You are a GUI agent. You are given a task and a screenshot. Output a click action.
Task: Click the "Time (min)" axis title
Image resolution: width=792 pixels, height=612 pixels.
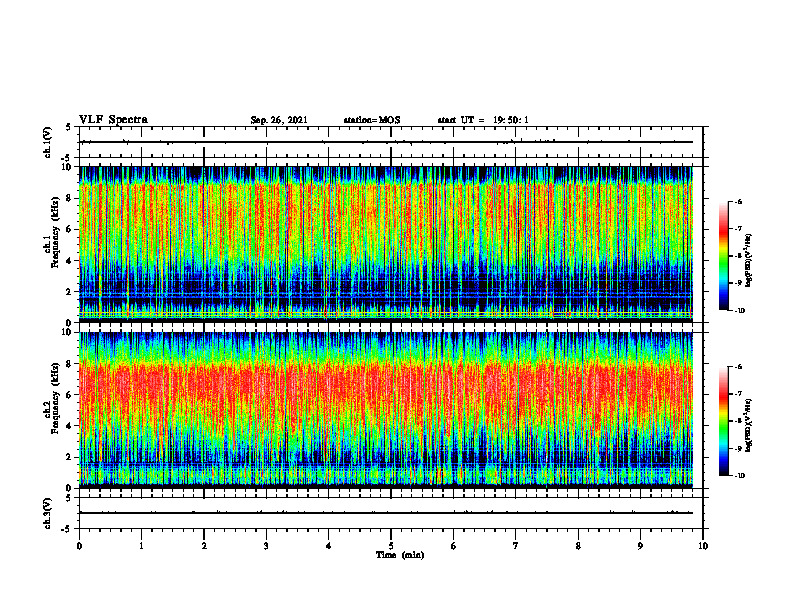click(400, 555)
